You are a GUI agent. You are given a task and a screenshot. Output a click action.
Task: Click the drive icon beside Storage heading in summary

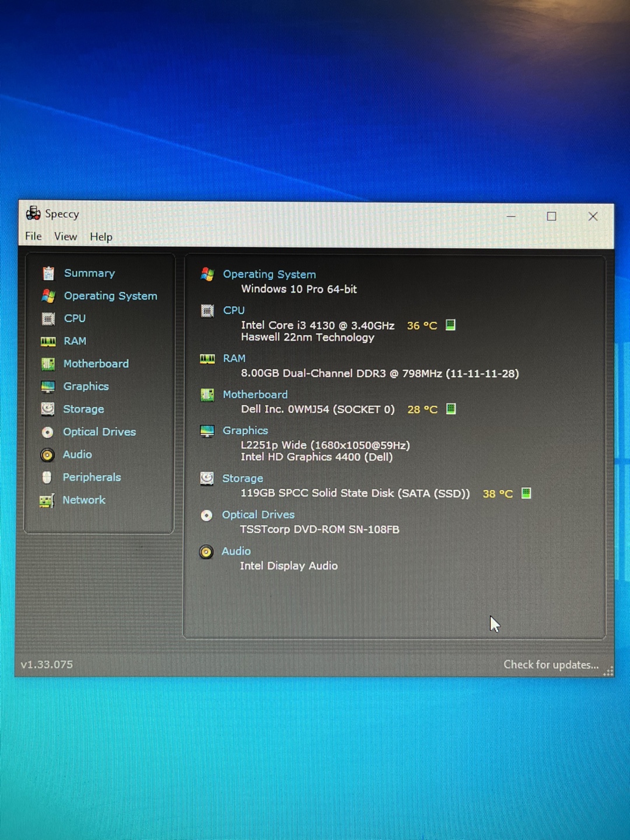(x=206, y=478)
